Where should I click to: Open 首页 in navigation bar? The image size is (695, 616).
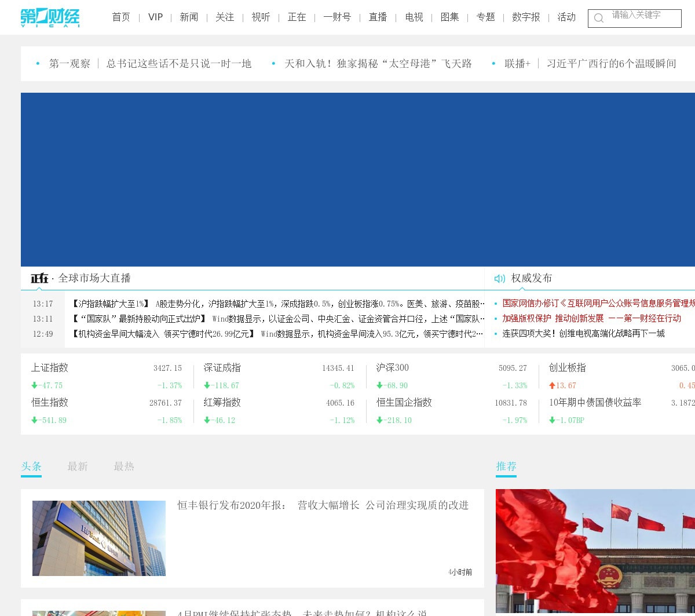pyautogui.click(x=121, y=17)
